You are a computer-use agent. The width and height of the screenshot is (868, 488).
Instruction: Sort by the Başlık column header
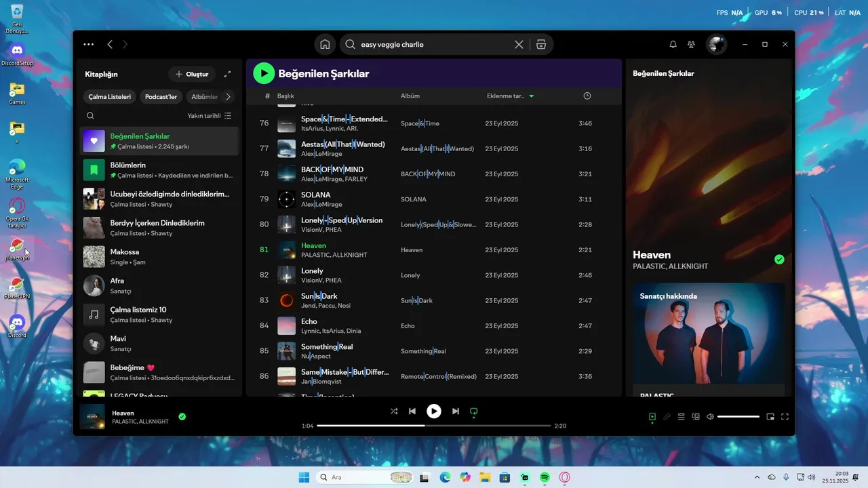(285, 96)
